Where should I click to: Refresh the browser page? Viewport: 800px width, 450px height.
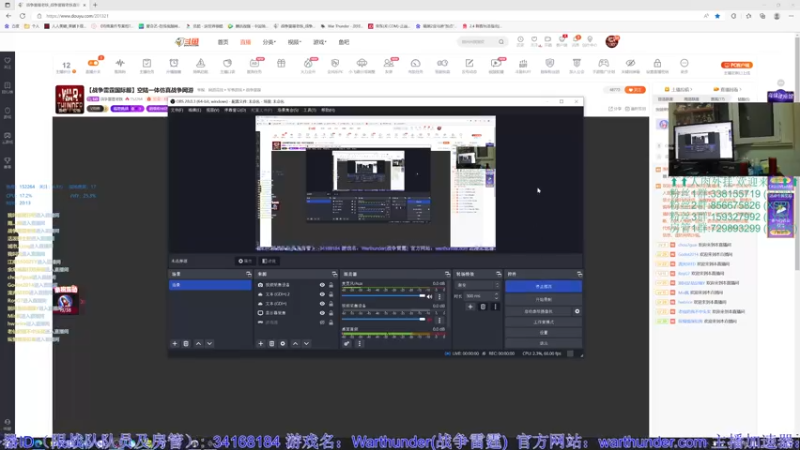point(22,16)
